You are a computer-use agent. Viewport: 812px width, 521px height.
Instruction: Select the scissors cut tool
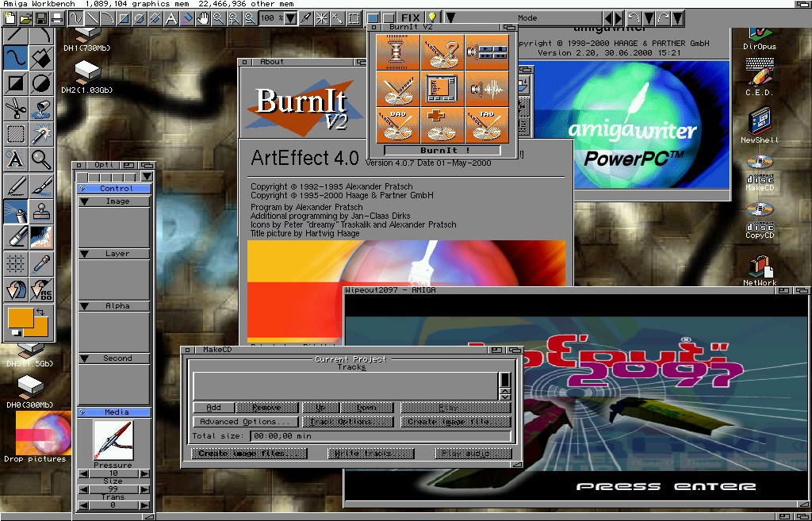tap(16, 109)
